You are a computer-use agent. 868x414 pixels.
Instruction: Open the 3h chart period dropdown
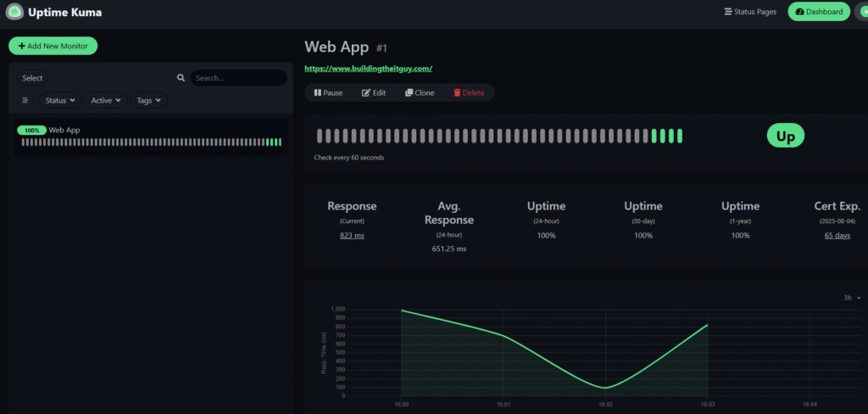852,298
